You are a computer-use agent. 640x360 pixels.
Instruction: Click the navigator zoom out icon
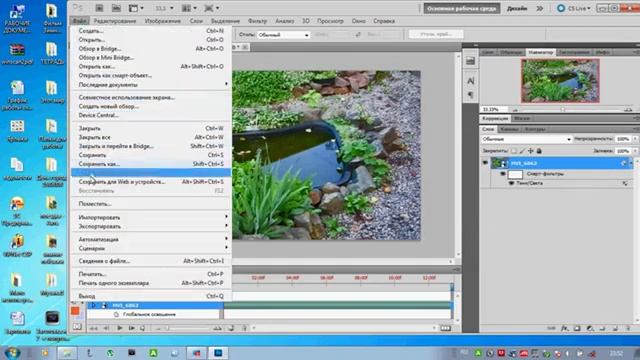point(515,109)
